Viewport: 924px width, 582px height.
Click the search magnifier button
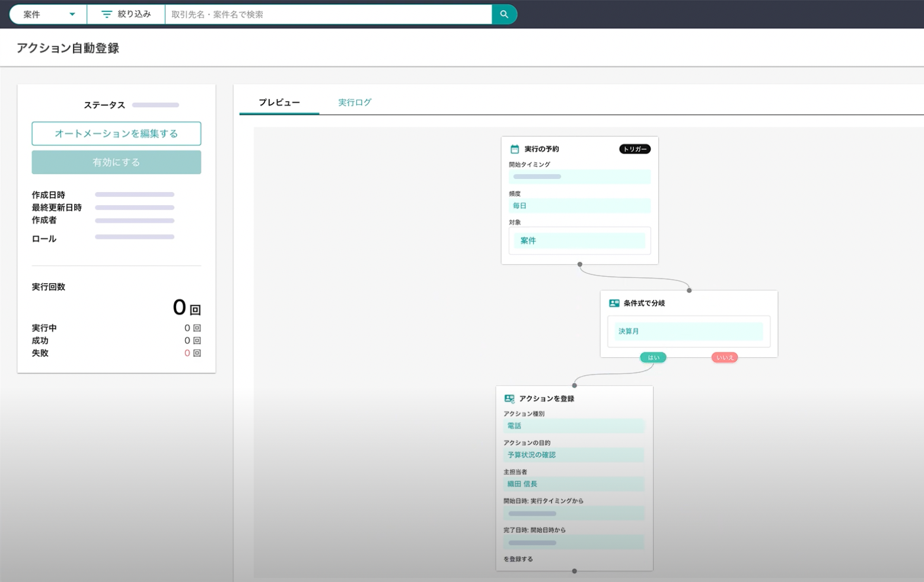click(504, 14)
